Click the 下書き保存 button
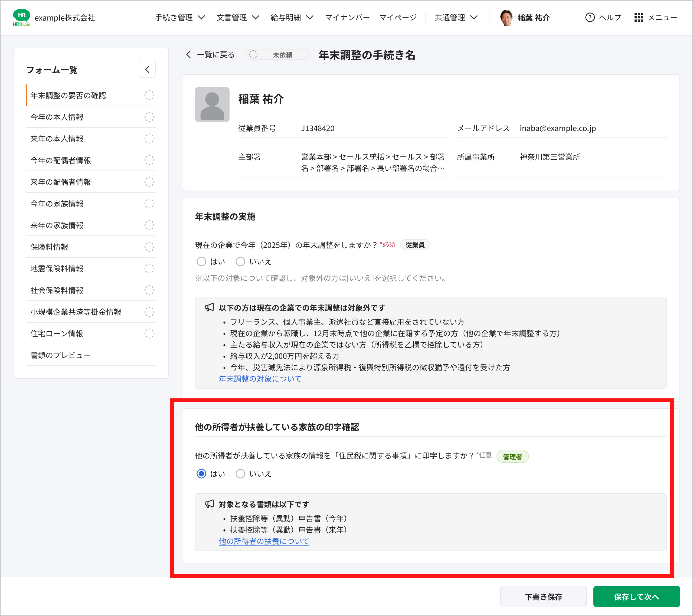 coord(543,596)
